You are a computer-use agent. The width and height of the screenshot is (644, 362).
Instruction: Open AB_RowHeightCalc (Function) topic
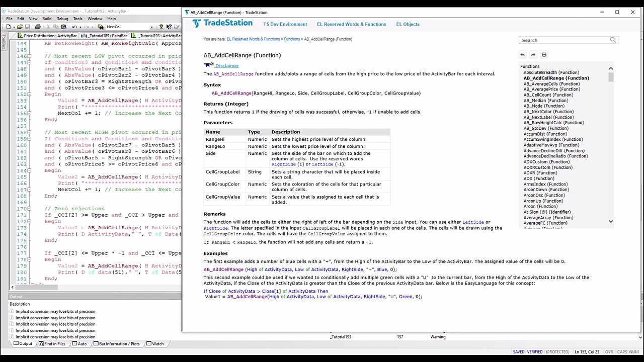tap(553, 123)
